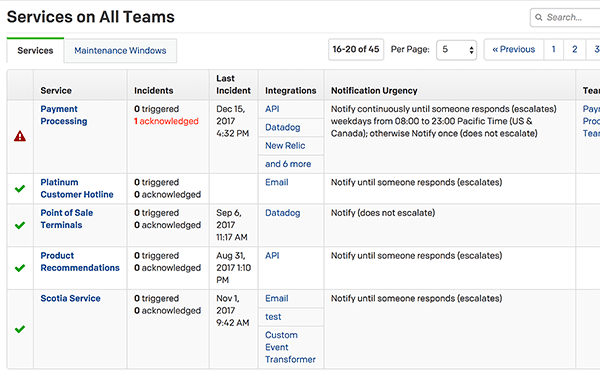This screenshot has width=600, height=375.
Task: Click '0 acknowledged' in Platinum Customer Hotline row
Action: coord(167,195)
